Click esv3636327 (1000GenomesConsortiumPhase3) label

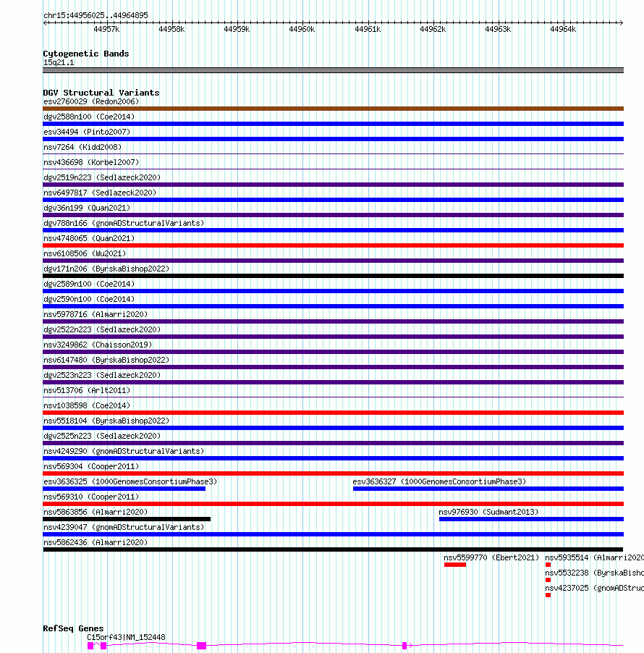point(439,481)
